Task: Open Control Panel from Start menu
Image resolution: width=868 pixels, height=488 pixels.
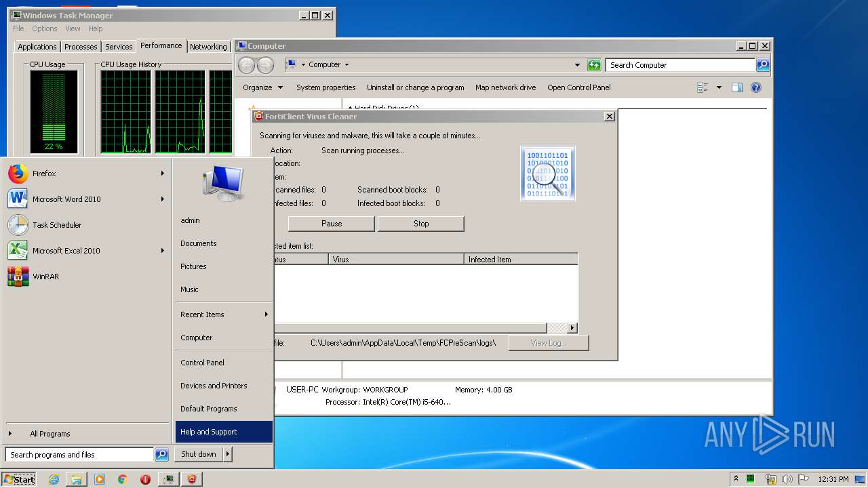Action: [224, 363]
